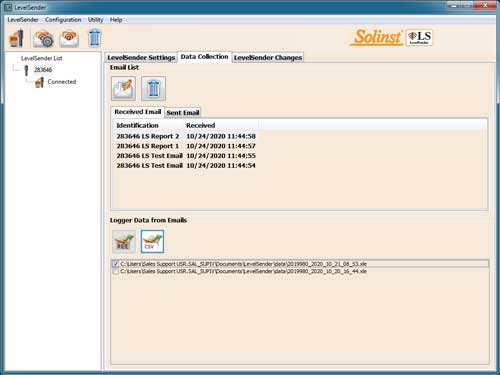Select the Connected logger tree item
This screenshot has width=500, height=375.
pyautogui.click(x=62, y=82)
